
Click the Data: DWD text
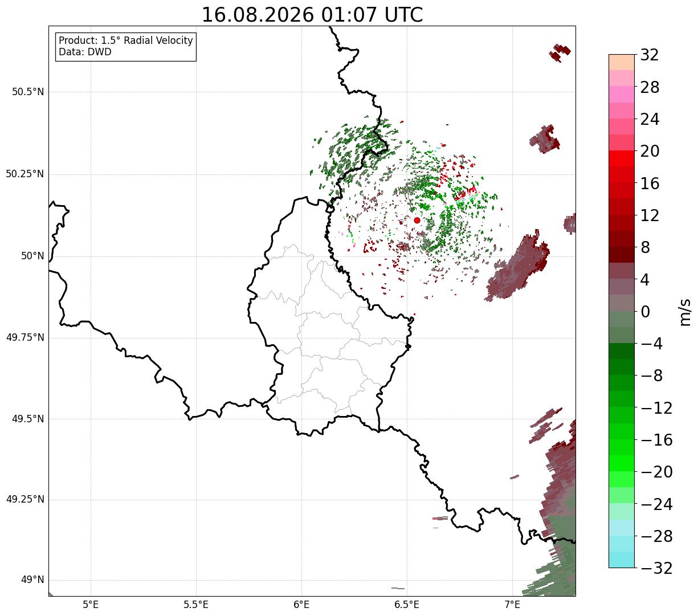click(x=85, y=52)
